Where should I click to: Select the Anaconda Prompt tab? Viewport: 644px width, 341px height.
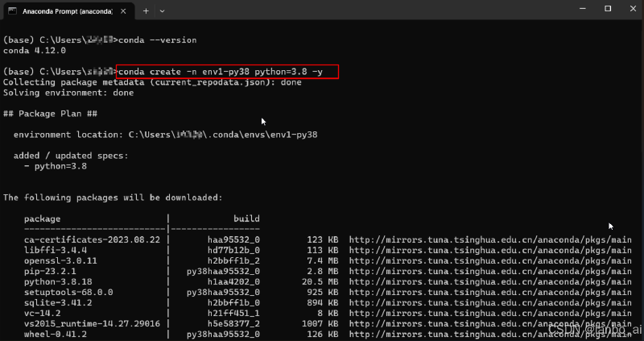(x=68, y=11)
